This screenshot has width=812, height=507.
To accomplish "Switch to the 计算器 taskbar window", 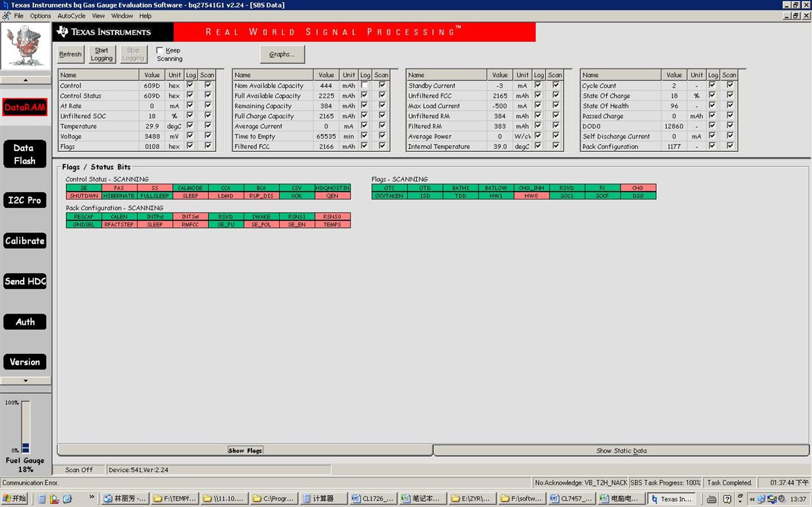I will 323,499.
